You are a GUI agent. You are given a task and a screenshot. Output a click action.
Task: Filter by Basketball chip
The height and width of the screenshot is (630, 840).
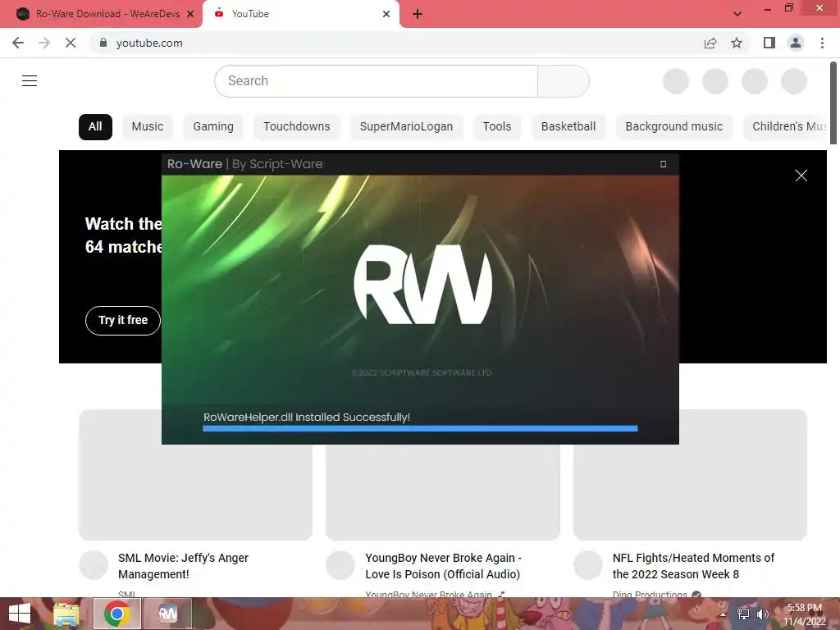click(x=568, y=127)
